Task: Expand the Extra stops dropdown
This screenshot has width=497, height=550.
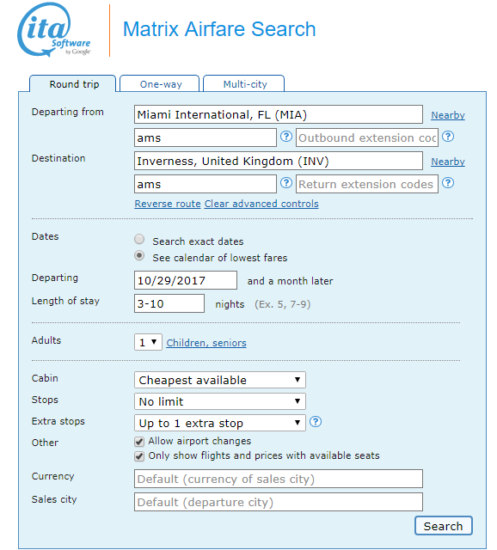Action: pyautogui.click(x=220, y=423)
